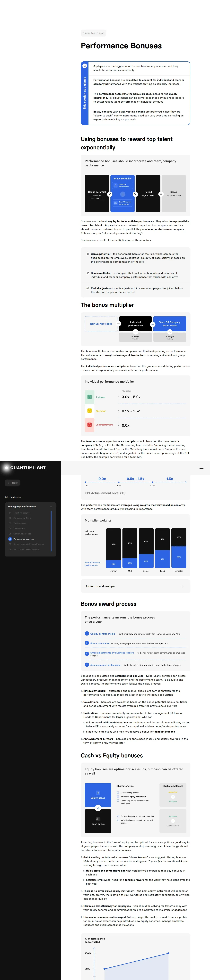The height and width of the screenshot is (980, 210).
Task: Click the Equity bonus chart icon
Action: click(98, 792)
